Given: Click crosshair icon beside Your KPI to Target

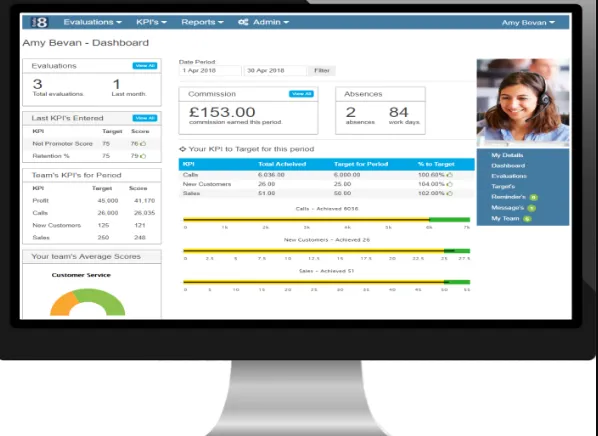Looking at the screenshot, I should pos(183,149).
